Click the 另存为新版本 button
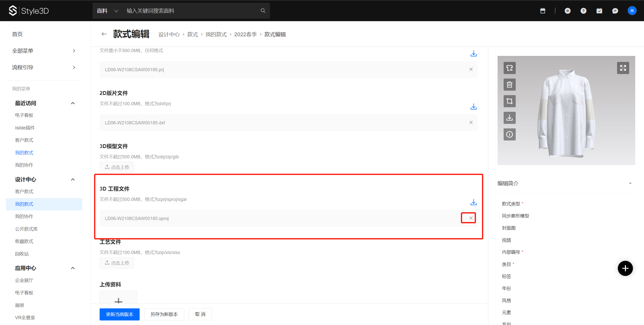This screenshot has height=325, width=644. [x=164, y=314]
